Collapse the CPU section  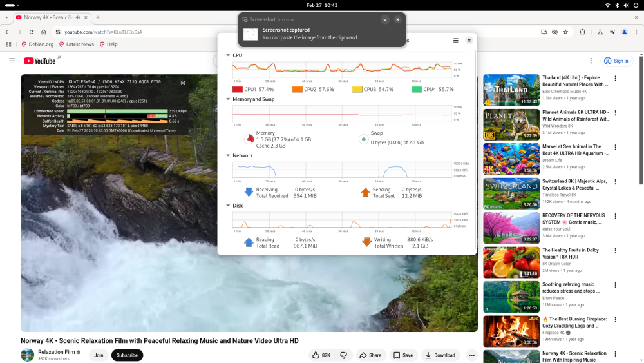point(228,55)
